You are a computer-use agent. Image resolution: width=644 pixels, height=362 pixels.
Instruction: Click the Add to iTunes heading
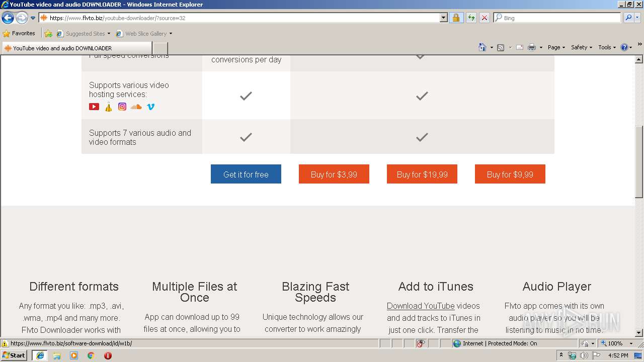tap(436, 287)
